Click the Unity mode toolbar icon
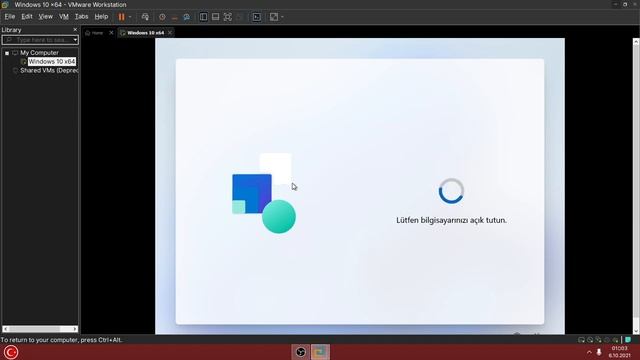This screenshot has height=360, width=640. [x=240, y=17]
